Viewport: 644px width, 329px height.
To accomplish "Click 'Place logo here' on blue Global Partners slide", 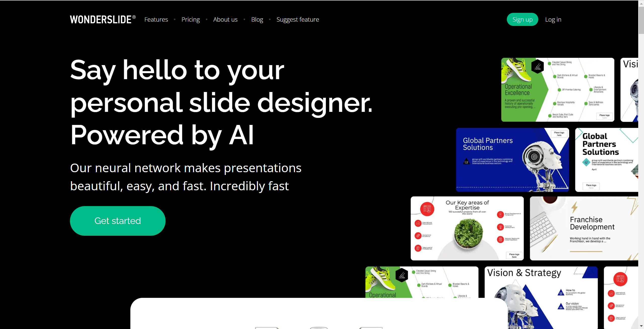I will coord(559,134).
